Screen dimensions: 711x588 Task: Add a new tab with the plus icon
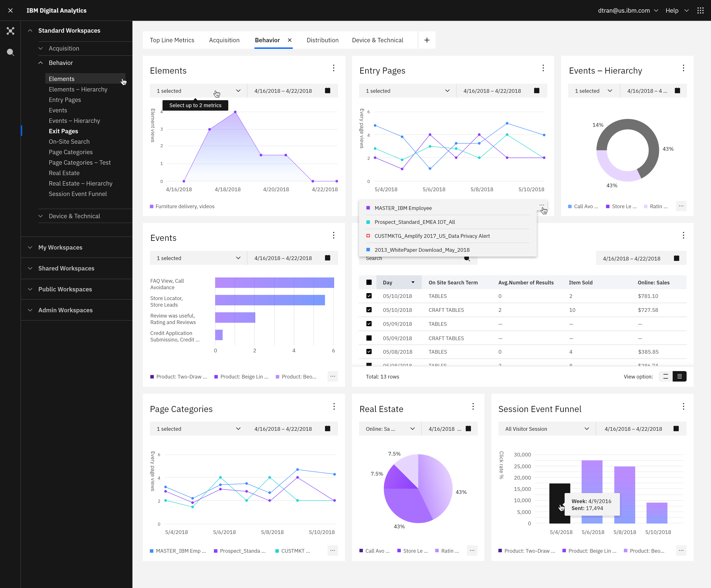427,40
